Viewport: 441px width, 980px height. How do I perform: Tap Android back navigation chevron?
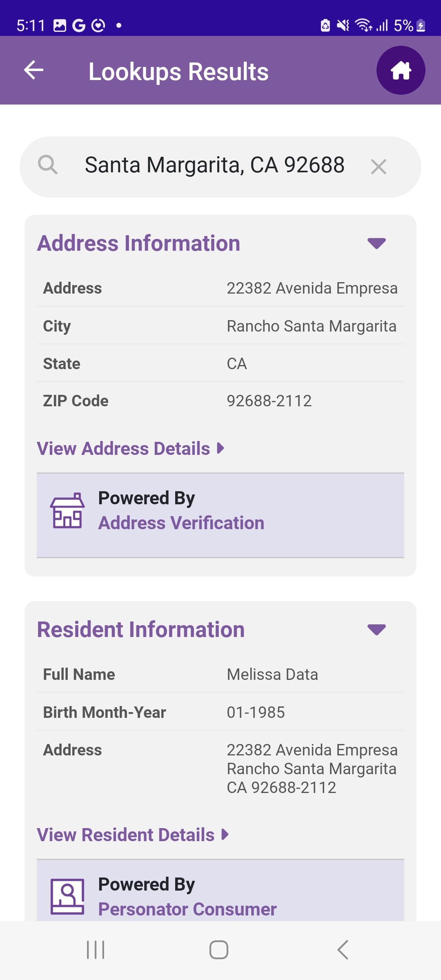pyautogui.click(x=343, y=950)
